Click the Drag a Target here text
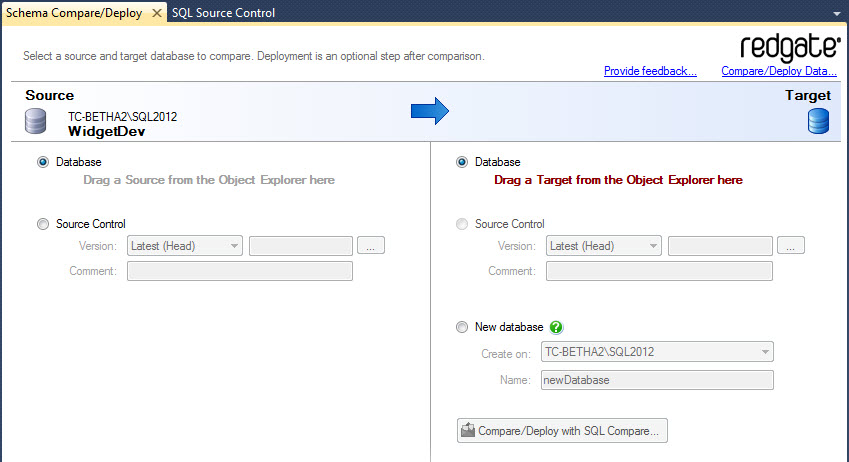This screenshot has height=462, width=849. click(618, 180)
